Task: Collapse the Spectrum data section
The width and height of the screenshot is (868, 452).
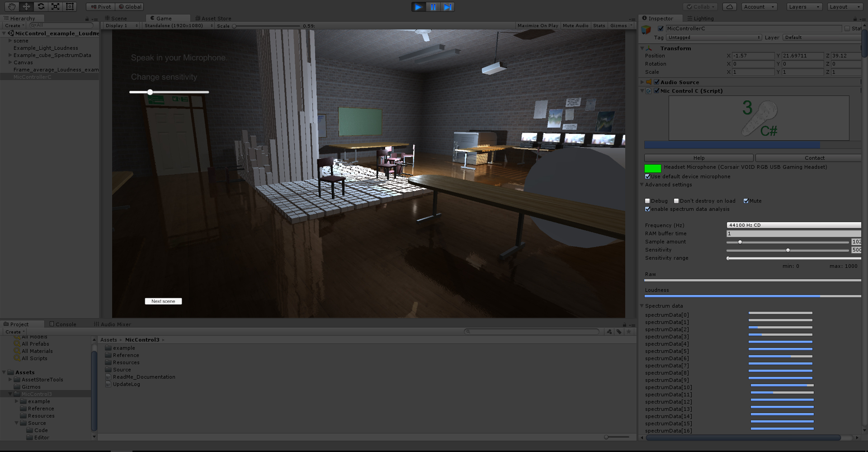Action: click(x=642, y=306)
